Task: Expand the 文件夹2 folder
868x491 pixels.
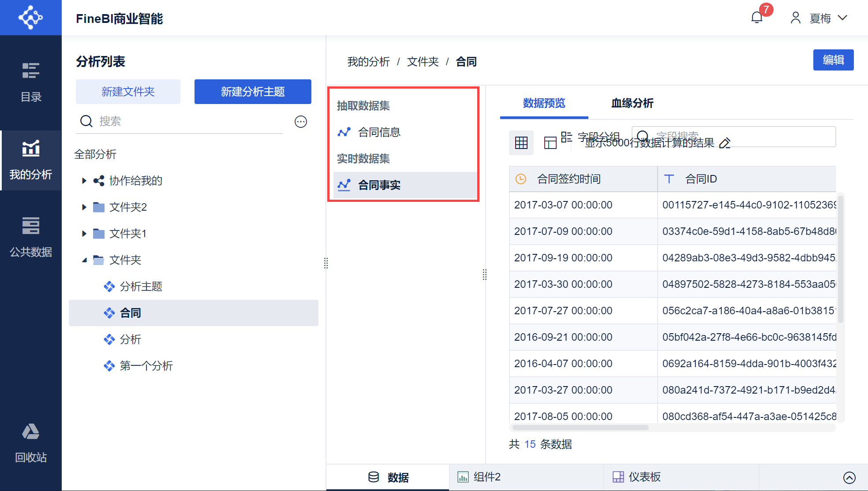Action: (x=84, y=207)
